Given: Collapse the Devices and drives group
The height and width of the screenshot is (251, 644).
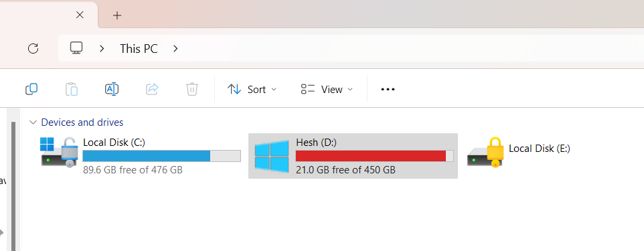Looking at the screenshot, I should (x=33, y=122).
